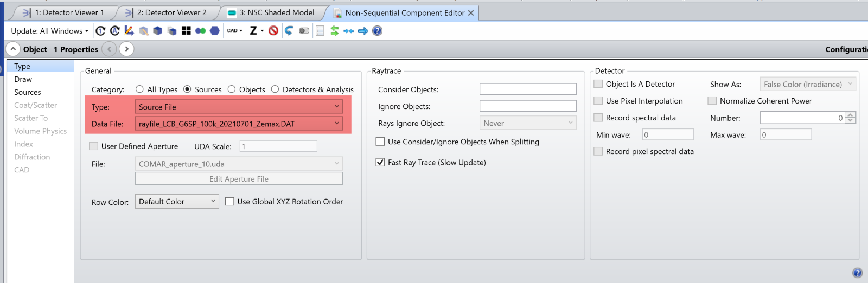Toggle the Record pixel spectral data checkbox
The height and width of the screenshot is (283, 868).
click(x=598, y=151)
